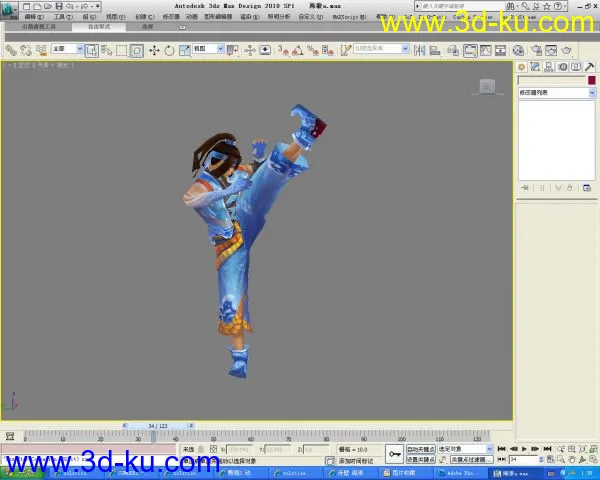Toggle Window/Crossing selection mode
Screen dimensions: 600x480
(137, 51)
